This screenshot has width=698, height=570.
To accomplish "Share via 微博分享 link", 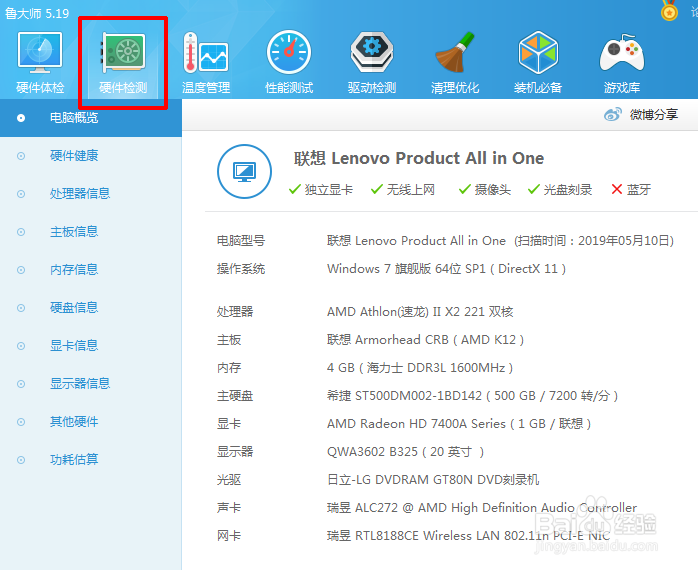I will pyautogui.click(x=653, y=114).
